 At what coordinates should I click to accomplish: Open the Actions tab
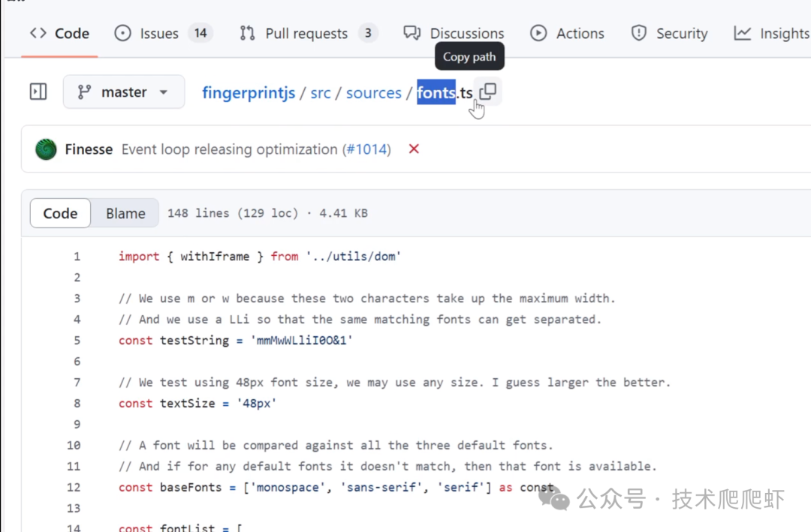568,33
